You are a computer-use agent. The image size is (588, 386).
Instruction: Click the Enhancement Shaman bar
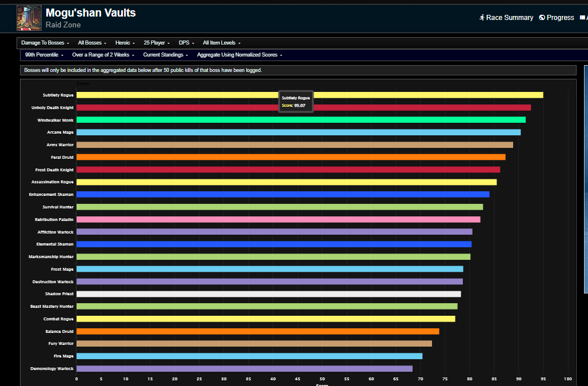tap(283, 195)
